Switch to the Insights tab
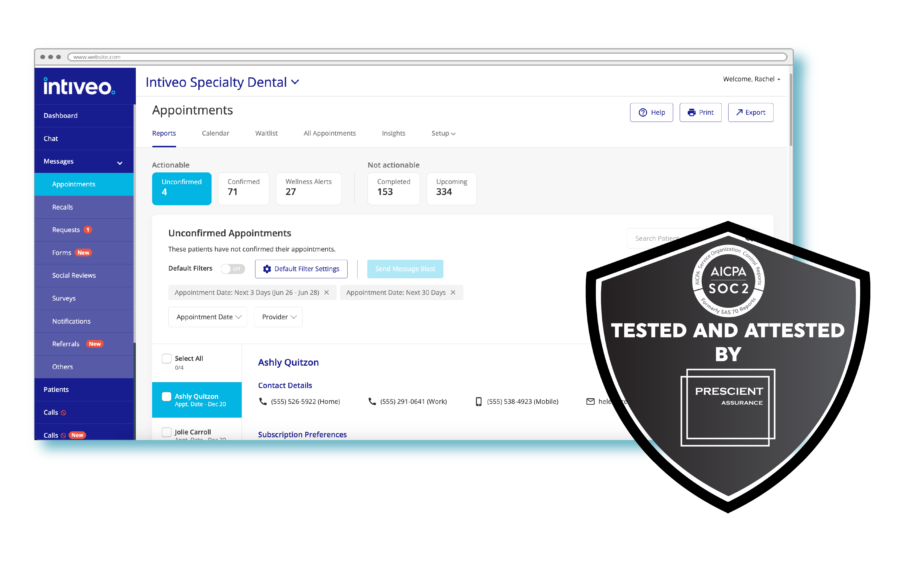Screen dimensions: 924x578 click(394, 133)
